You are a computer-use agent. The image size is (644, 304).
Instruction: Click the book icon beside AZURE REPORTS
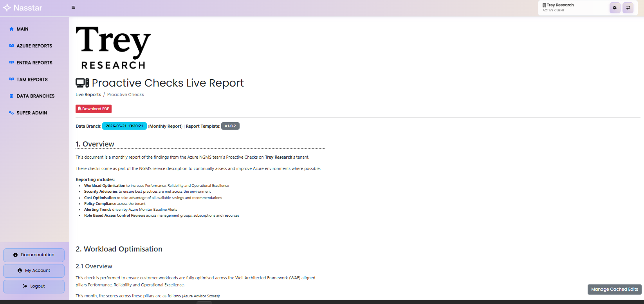coord(11,46)
